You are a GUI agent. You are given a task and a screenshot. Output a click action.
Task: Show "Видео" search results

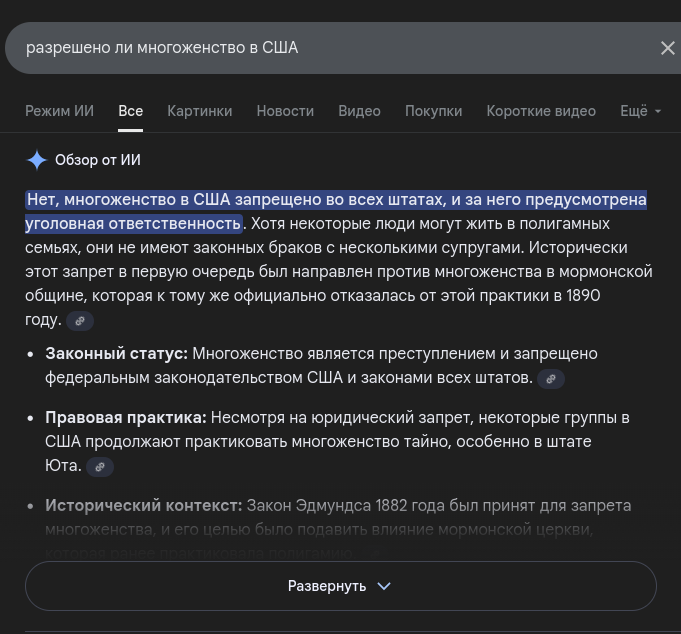[359, 111]
